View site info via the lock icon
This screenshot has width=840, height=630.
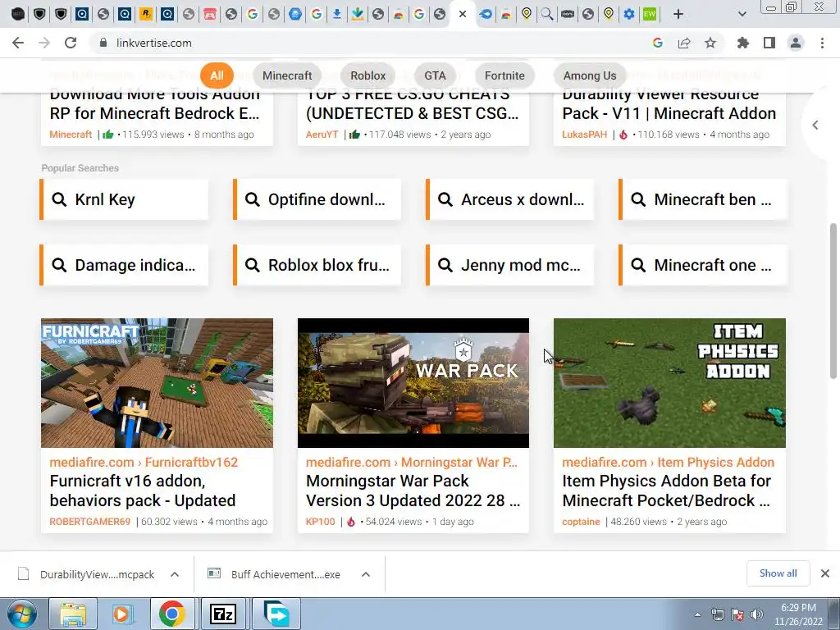(103, 43)
